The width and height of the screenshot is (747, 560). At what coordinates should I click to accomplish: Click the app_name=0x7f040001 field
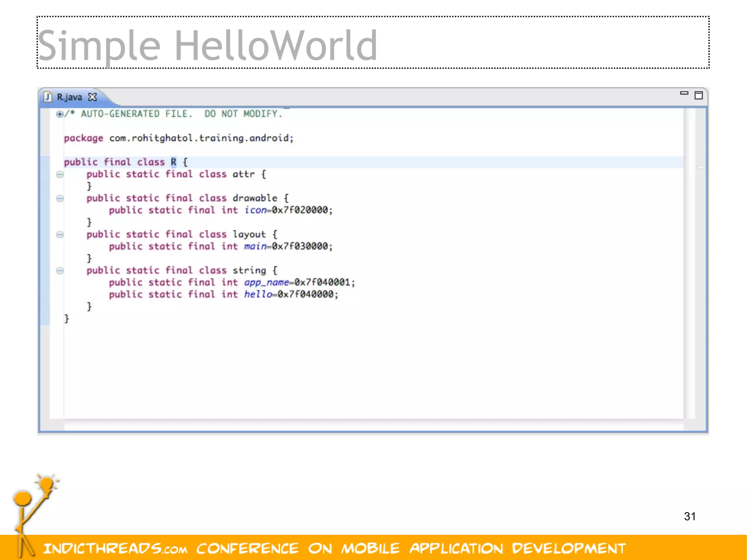[x=299, y=282]
